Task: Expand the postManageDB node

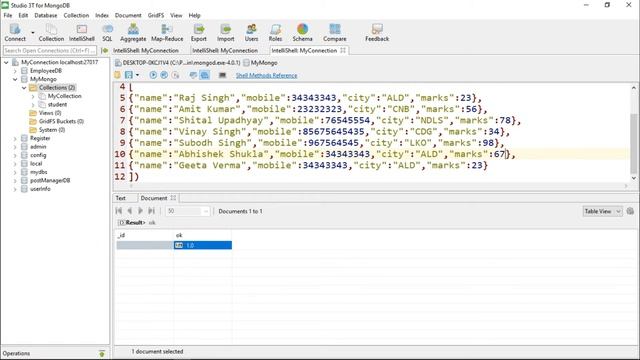Action: click(15, 181)
